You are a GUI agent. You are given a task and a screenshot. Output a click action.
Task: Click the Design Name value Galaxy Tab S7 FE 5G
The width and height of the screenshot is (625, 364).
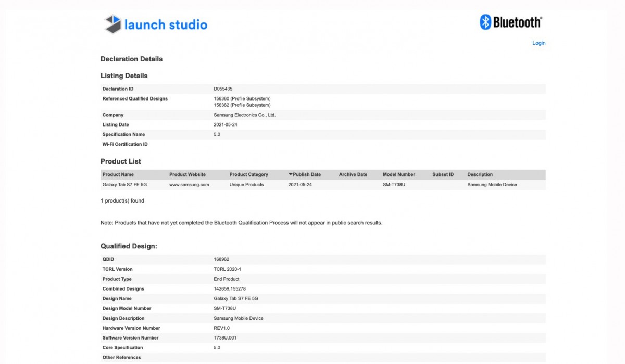click(x=236, y=299)
